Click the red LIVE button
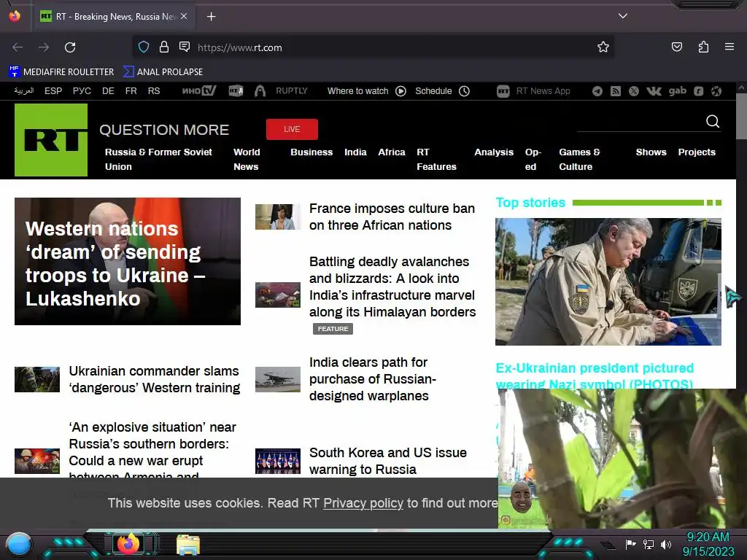This screenshot has height=560, width=747. (292, 129)
